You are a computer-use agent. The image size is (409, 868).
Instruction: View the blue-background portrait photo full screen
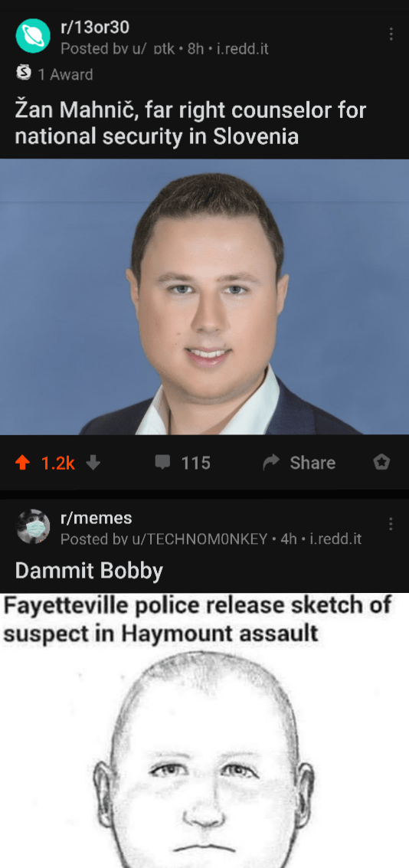click(x=204, y=296)
